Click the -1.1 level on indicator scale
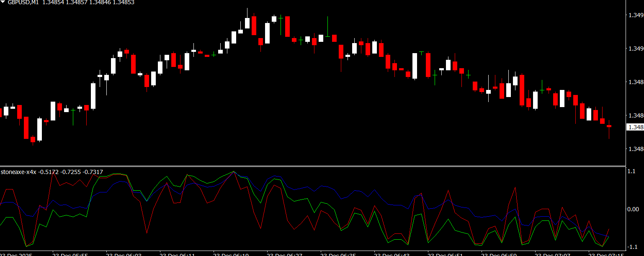This screenshot has width=644, height=256. point(632,247)
